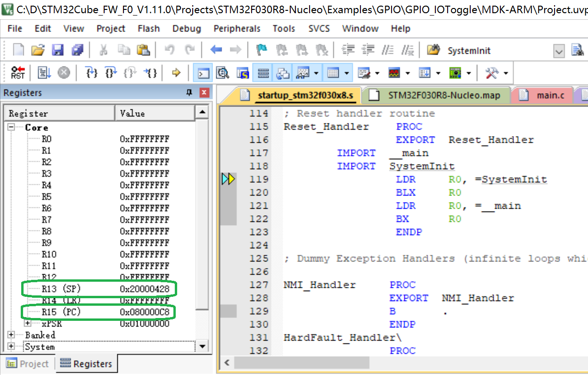Step over current line icon
The height and width of the screenshot is (375, 588).
pos(111,73)
